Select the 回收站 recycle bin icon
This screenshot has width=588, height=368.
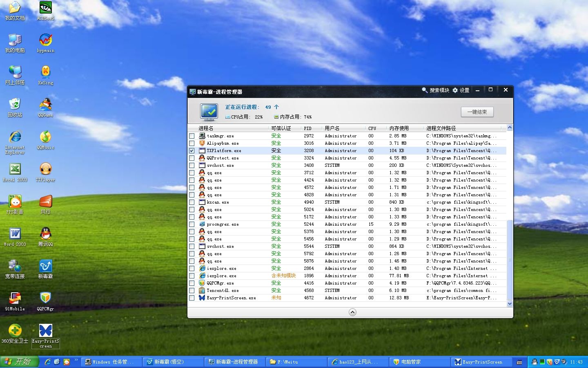15,108
